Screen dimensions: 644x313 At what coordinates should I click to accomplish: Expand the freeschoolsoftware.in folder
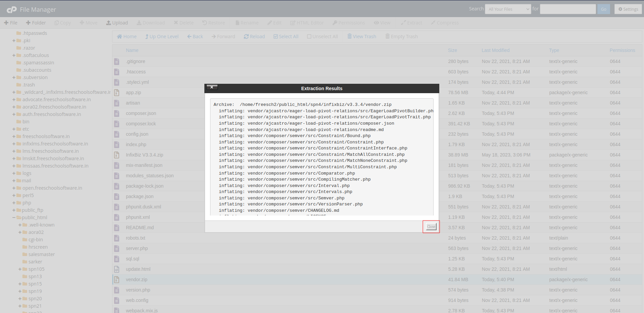tap(14, 136)
